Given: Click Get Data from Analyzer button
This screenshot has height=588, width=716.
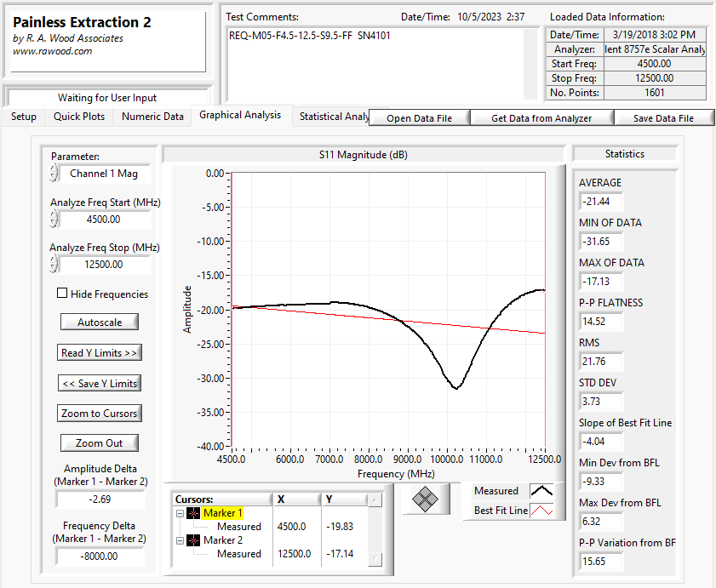Looking at the screenshot, I should click(x=541, y=118).
